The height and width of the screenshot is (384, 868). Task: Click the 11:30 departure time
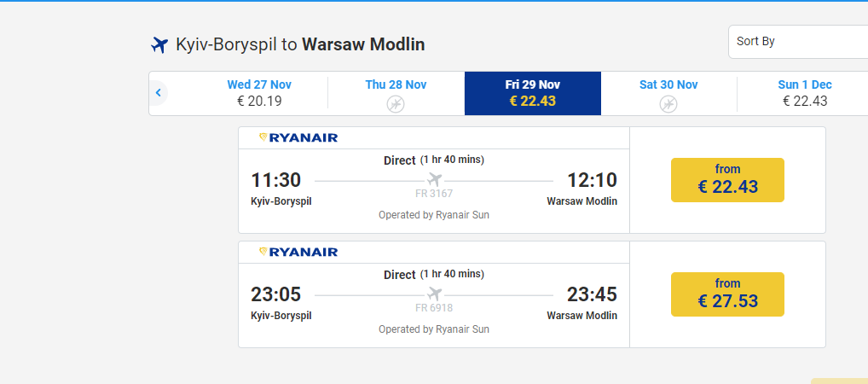tap(275, 180)
